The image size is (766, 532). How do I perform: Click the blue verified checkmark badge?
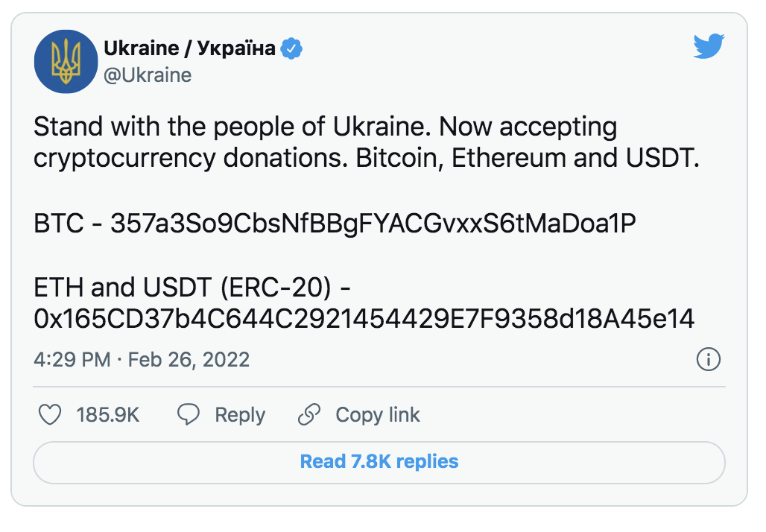click(x=291, y=49)
